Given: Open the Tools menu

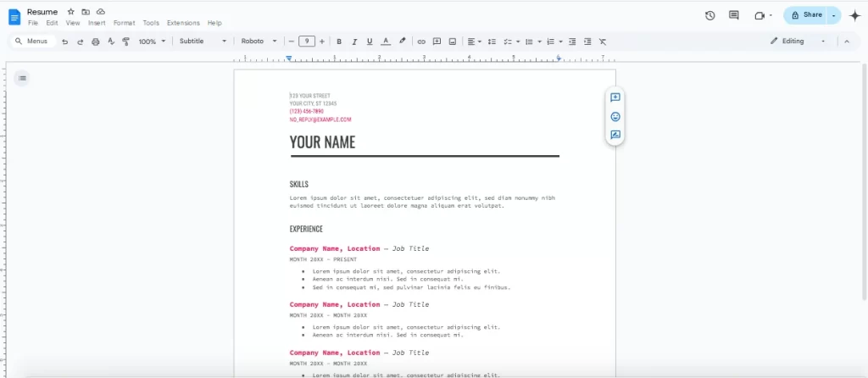Looking at the screenshot, I should point(151,23).
